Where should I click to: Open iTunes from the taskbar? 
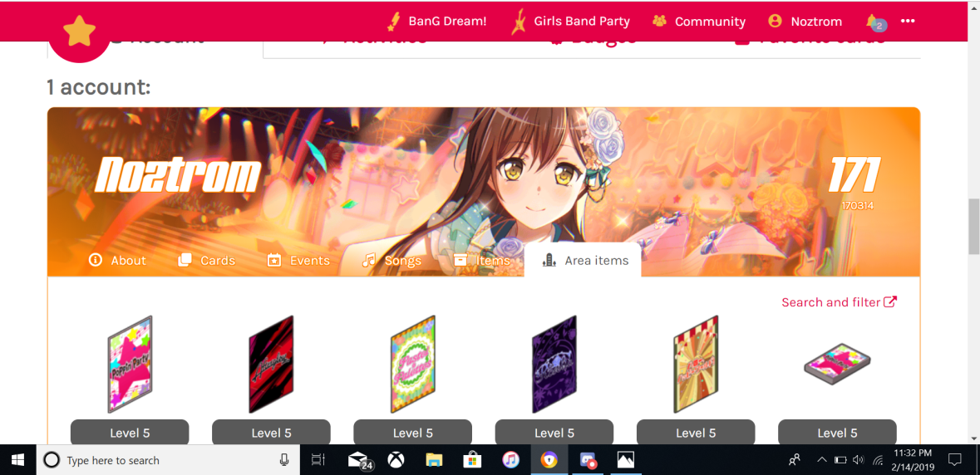[510, 459]
